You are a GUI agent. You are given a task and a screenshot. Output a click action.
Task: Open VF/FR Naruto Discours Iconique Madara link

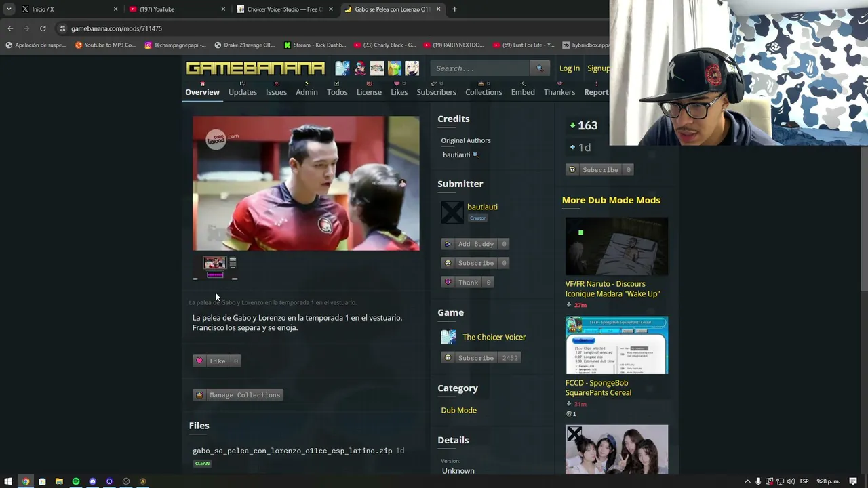click(612, 289)
